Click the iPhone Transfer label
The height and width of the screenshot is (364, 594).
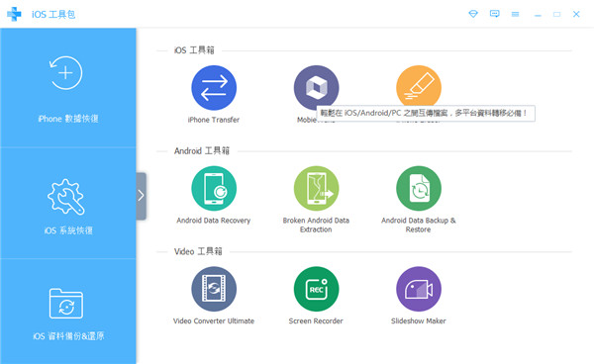[214, 120]
